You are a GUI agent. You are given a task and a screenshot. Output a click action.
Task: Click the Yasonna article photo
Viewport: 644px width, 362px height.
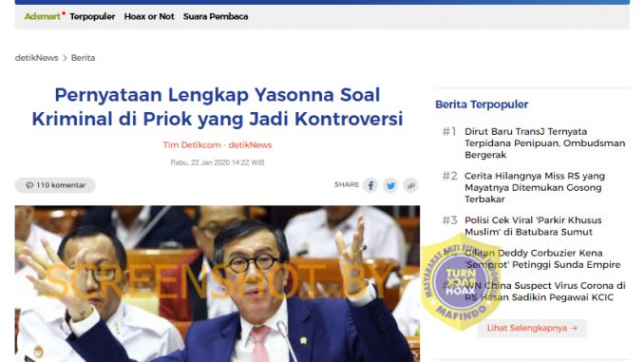[218, 284]
